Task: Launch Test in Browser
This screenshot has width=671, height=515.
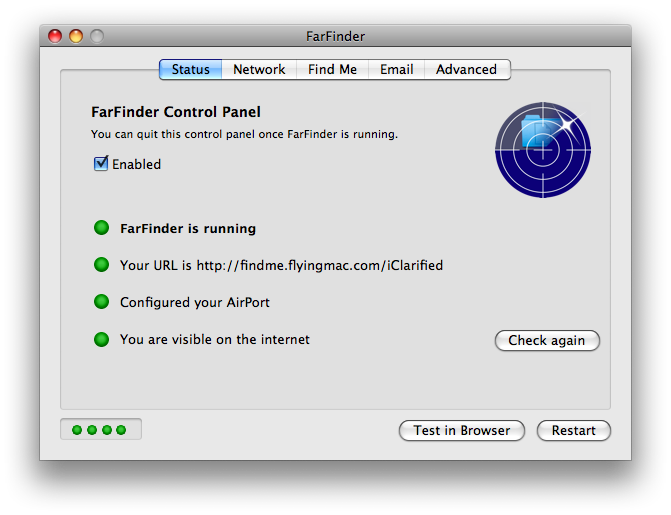Action: click(462, 430)
